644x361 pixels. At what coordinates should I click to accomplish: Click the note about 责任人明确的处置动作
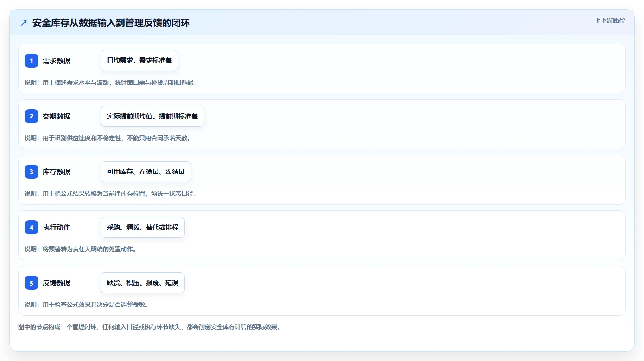80,249
